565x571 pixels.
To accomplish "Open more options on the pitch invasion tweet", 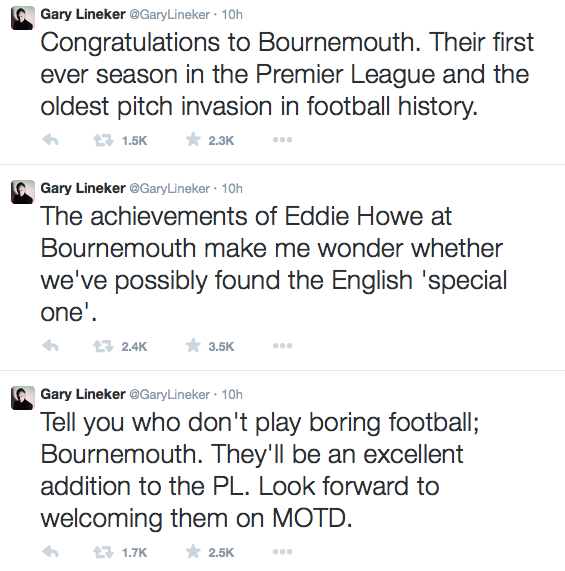I will (282, 140).
